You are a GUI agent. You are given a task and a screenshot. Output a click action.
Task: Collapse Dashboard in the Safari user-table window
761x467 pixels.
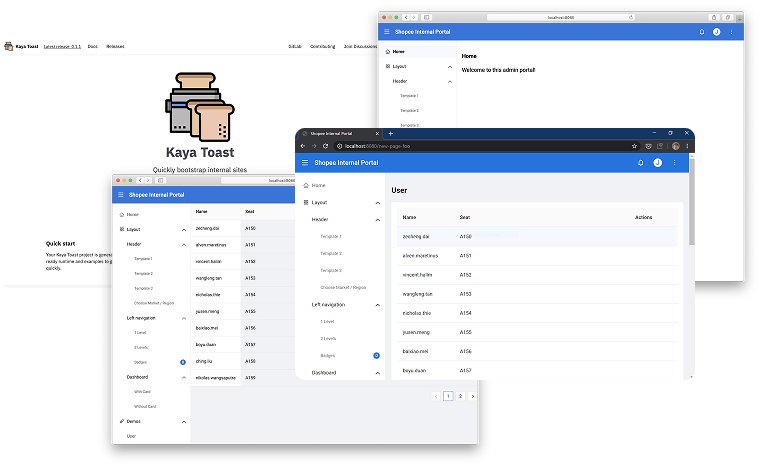coord(184,377)
